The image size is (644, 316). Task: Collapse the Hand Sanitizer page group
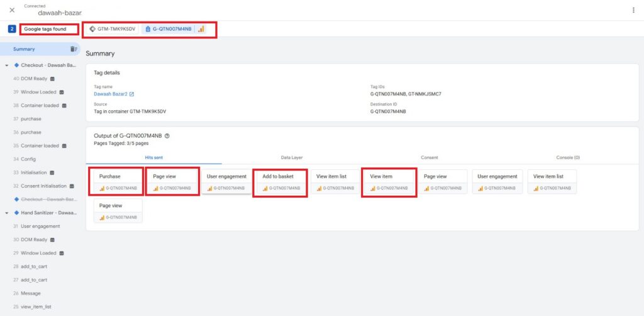[x=7, y=213]
